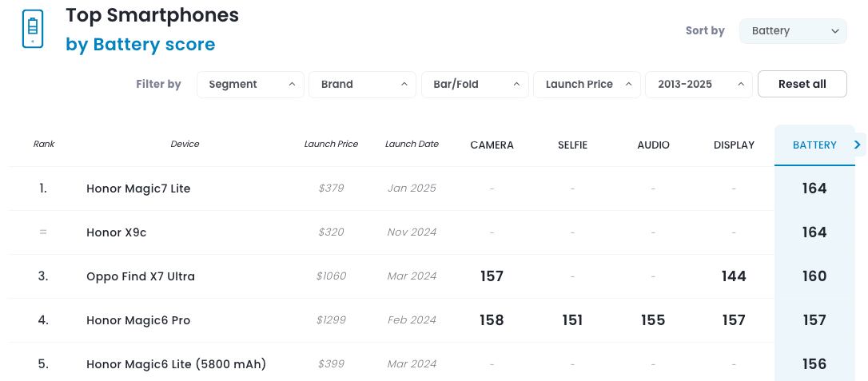Screen dimensions: 868x381
Task: Open the Bar/Fold filter
Action: [475, 84]
